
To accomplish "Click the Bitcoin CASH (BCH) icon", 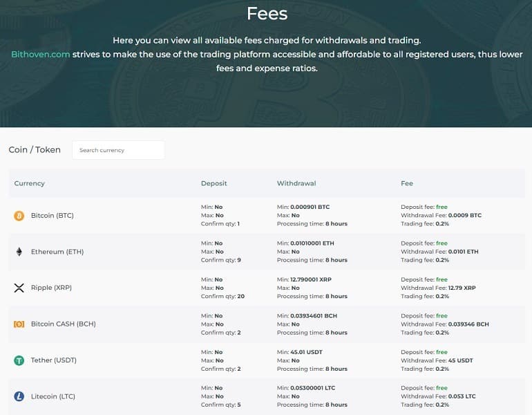I will (19, 324).
